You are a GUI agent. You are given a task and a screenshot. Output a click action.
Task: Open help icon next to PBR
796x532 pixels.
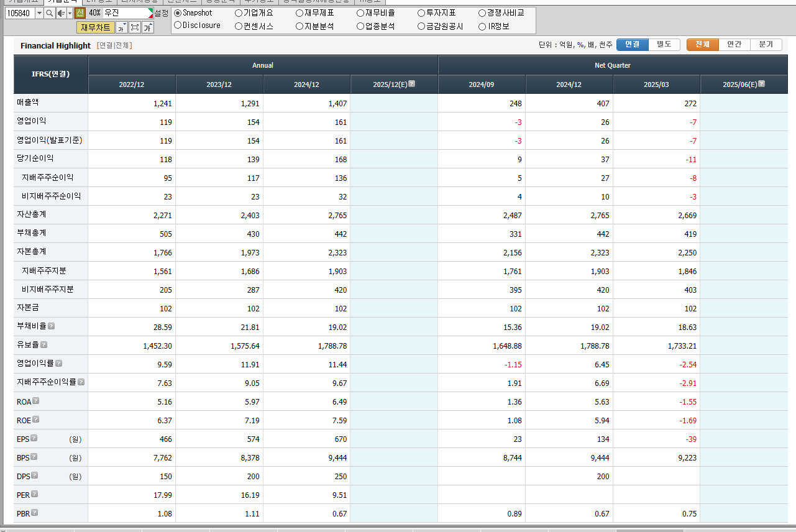click(35, 513)
